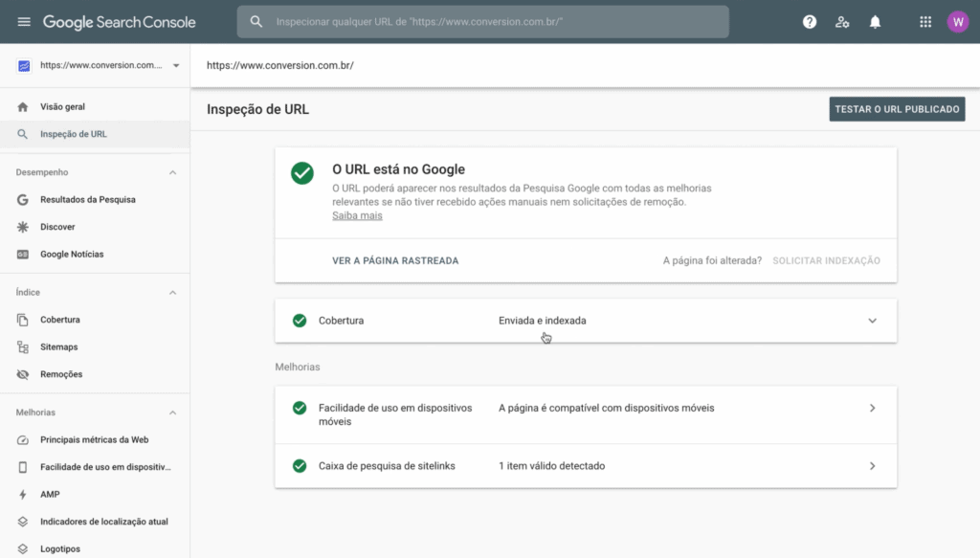This screenshot has height=558, width=980.
Task: Click VER A PÁGINA RASTREADA
Action: [395, 260]
